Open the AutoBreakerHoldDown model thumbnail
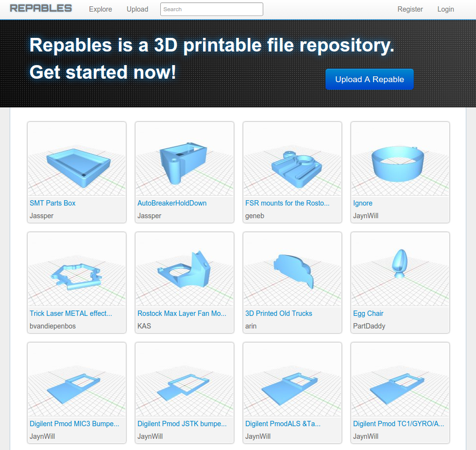 click(185, 159)
